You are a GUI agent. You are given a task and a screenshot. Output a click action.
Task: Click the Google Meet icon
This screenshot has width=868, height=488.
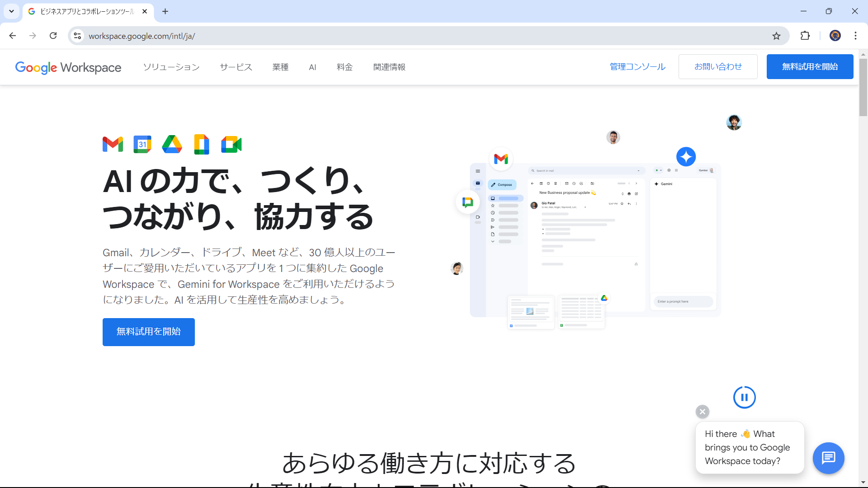[231, 144]
